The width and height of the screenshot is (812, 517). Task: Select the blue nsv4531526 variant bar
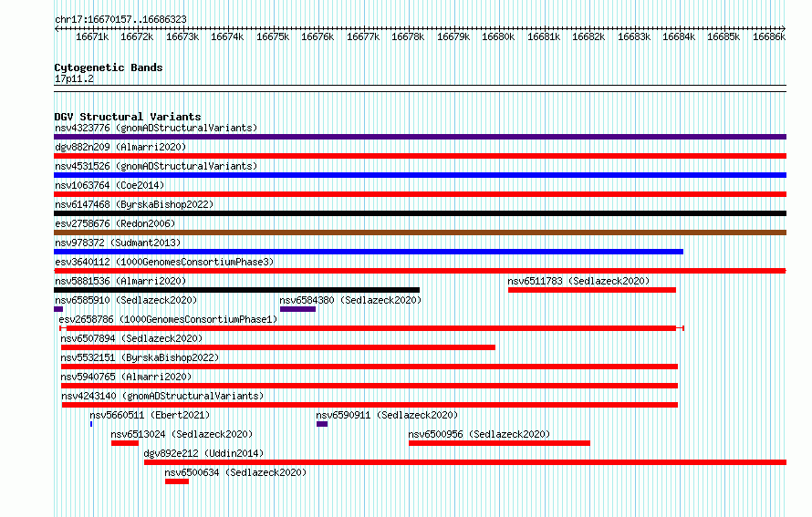point(420,175)
